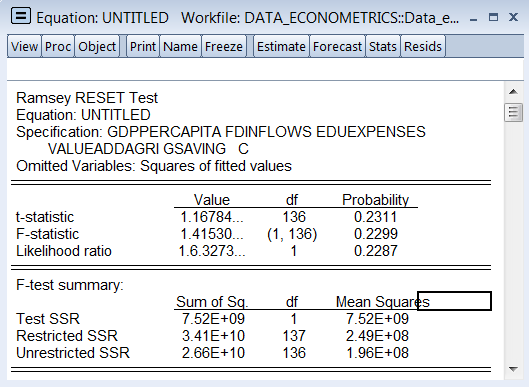Image resolution: width=529 pixels, height=387 pixels.
Task: Select the 'Ramsey RESET Test' title text
Action: (x=87, y=98)
